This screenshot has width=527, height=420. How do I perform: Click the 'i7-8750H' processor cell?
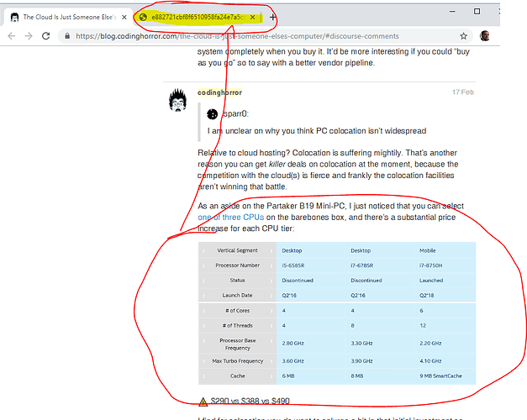pyautogui.click(x=431, y=265)
